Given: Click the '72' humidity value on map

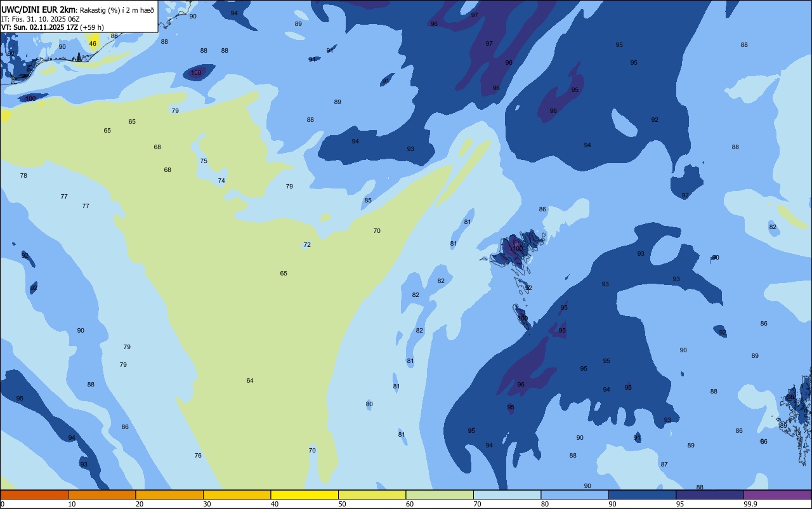Looking at the screenshot, I should pos(307,245).
